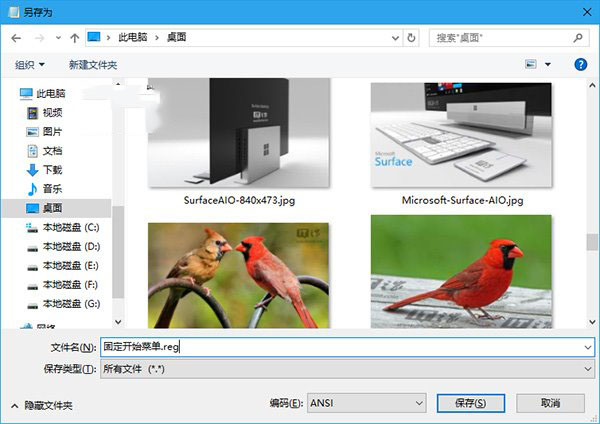Click the F: drive icon
This screenshot has width=600, height=424.
click(33, 287)
